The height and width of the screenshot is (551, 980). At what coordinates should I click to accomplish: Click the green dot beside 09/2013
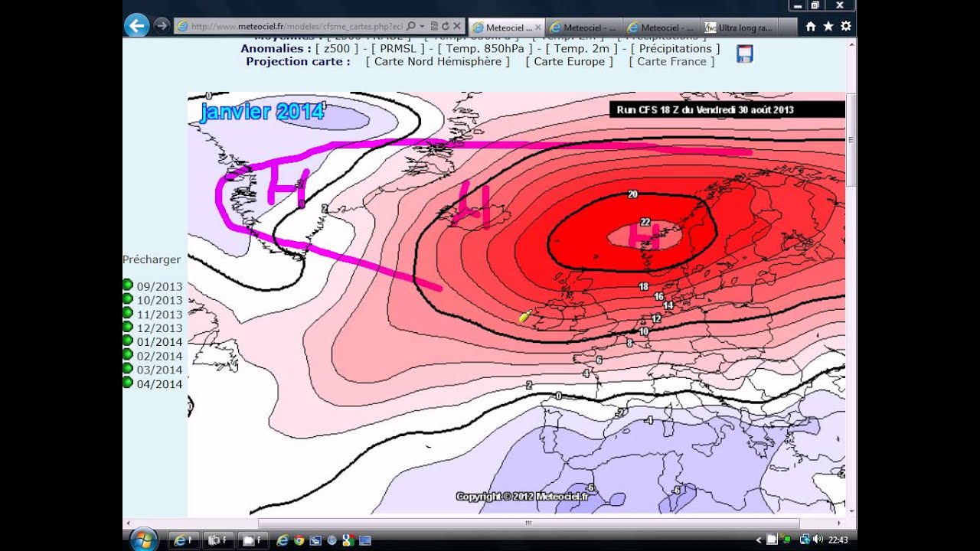128,285
